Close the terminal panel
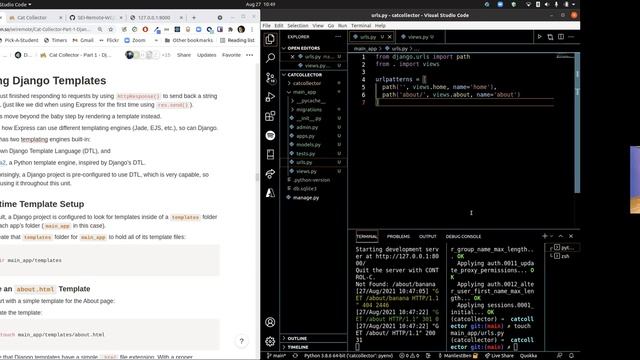This screenshot has width=640, height=360. click(x=571, y=236)
